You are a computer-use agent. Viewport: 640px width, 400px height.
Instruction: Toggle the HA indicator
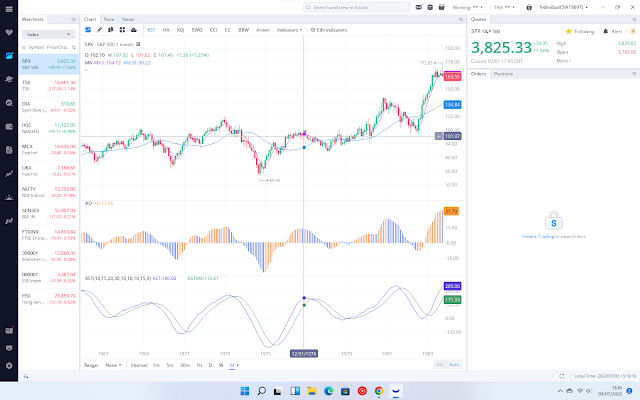(166, 30)
